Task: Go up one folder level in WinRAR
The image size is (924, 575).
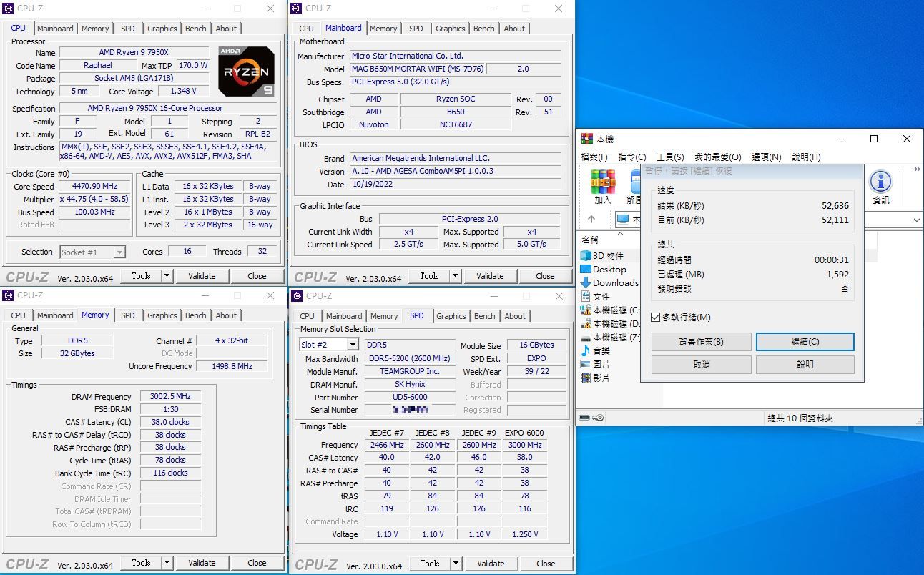Action: 591,220
